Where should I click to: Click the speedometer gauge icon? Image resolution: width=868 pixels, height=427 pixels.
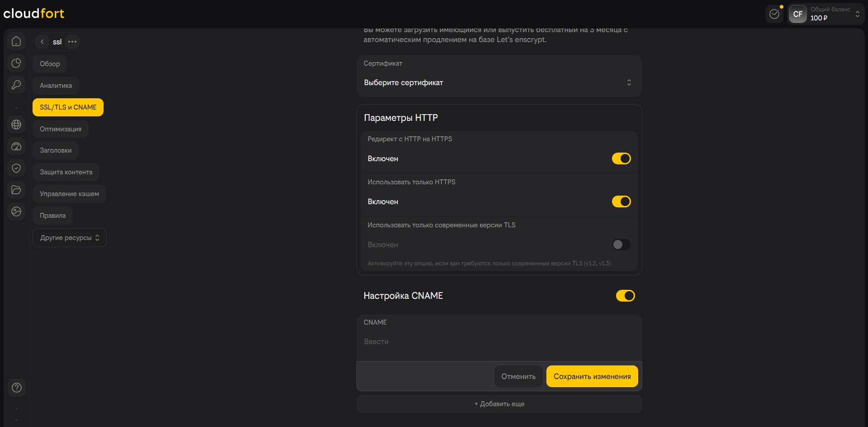coord(16,146)
